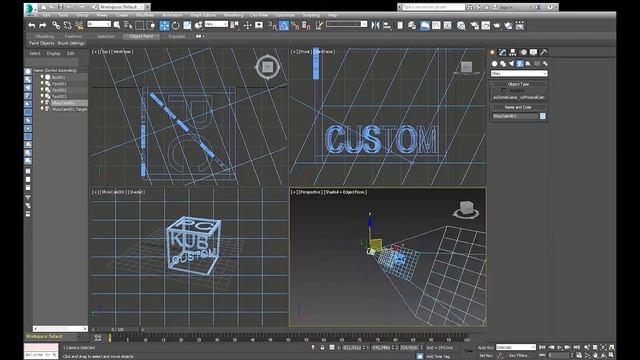Click the Zoom Extents All navigation icon
This screenshot has height=360, width=640.
pos(611,347)
